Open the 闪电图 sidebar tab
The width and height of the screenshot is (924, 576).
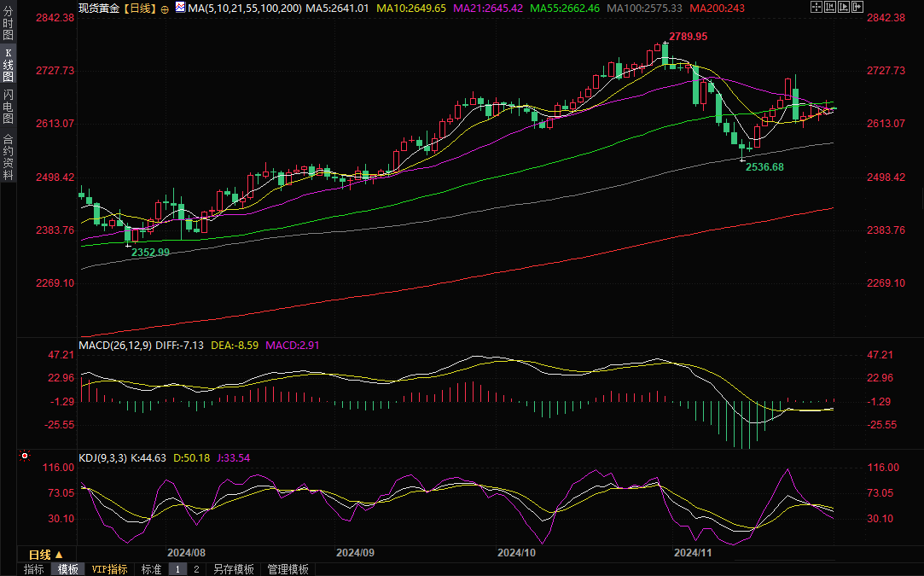pyautogui.click(x=8, y=107)
